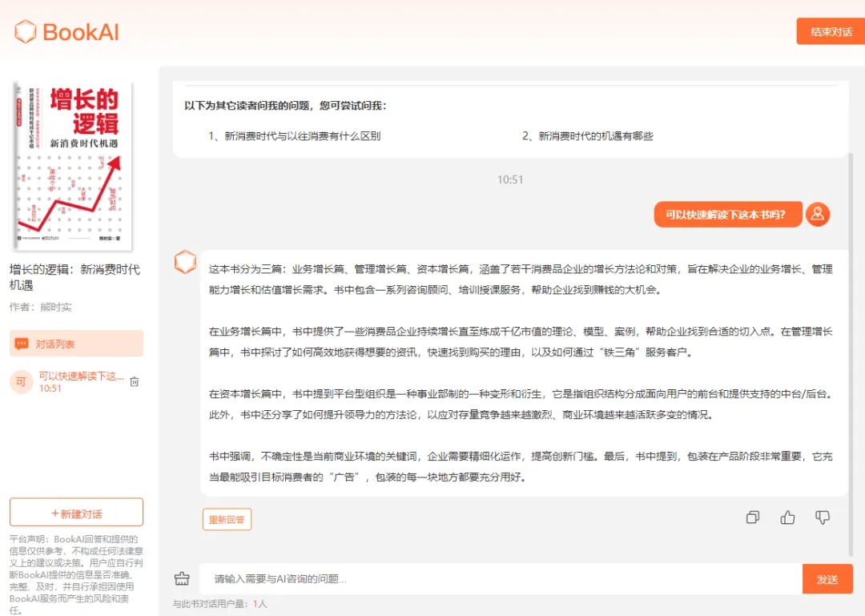Image resolution: width=865 pixels, height=616 pixels.
Task: Like the answer with thumbs-up icon
Action: [787, 517]
